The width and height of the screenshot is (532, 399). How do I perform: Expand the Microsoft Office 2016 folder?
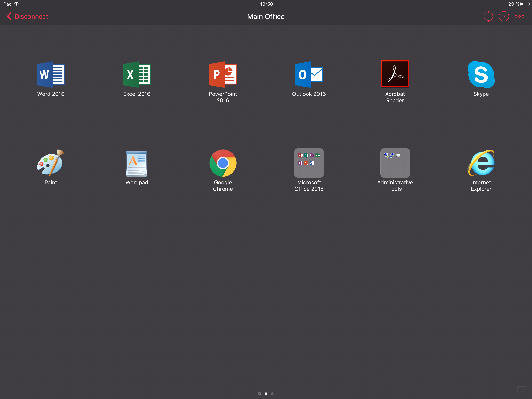pos(309,163)
